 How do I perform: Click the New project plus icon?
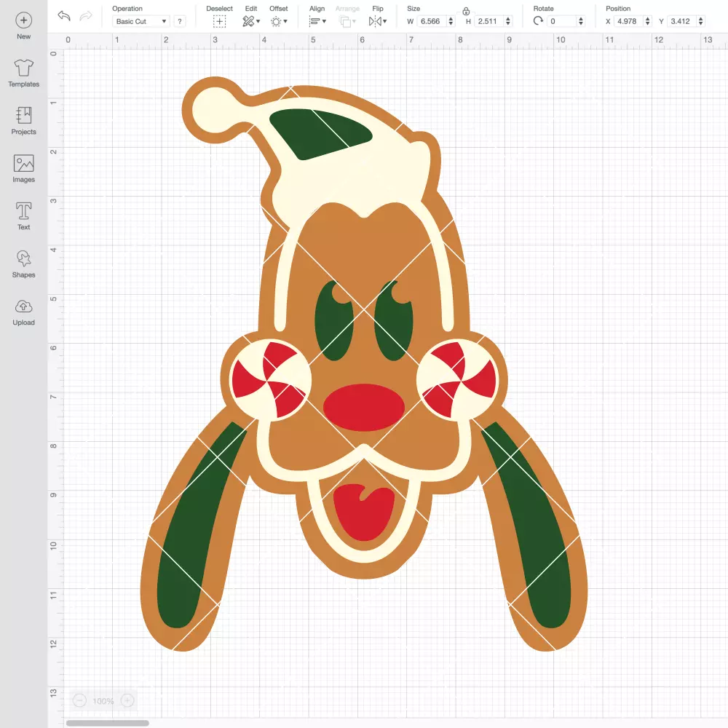[24, 20]
